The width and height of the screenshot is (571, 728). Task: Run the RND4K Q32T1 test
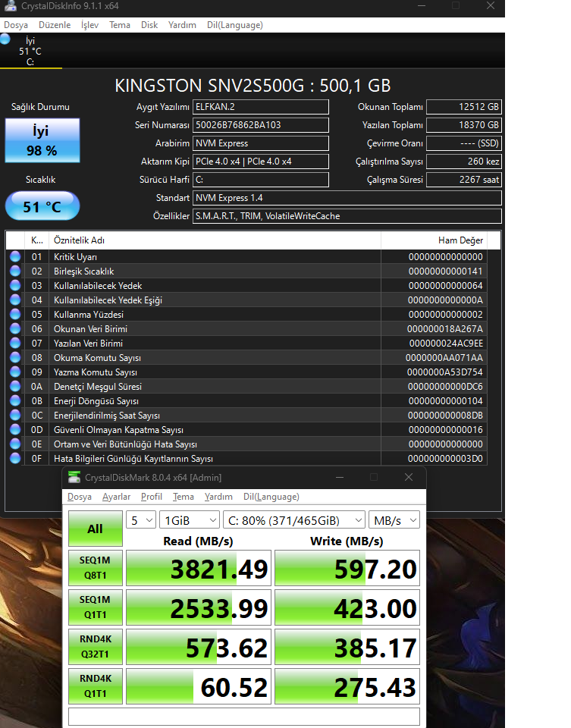coord(96,647)
